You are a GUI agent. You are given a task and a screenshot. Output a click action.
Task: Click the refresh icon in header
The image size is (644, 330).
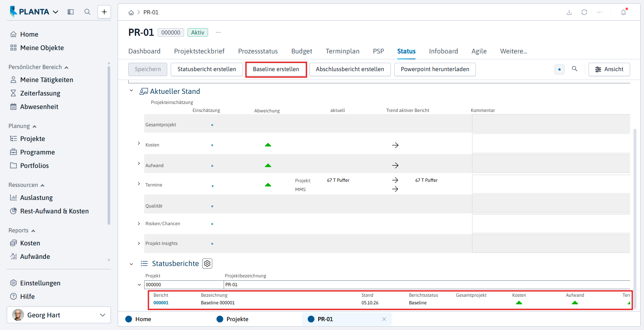coord(584,12)
